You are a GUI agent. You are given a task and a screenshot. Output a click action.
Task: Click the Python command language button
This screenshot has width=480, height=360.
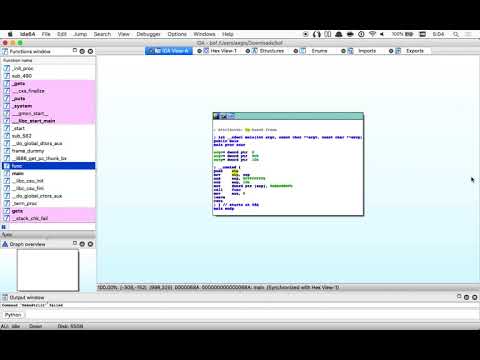pos(13,315)
